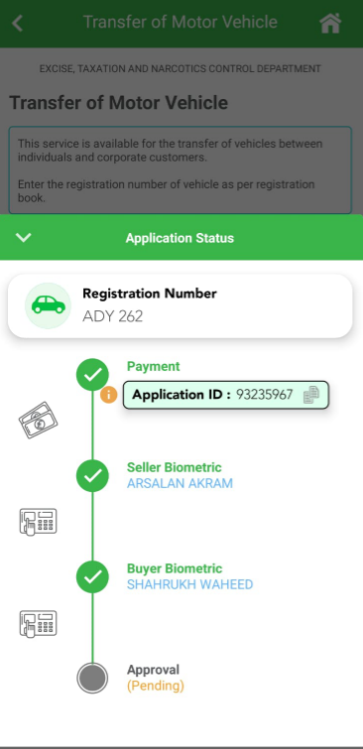Select the green car registration icon
The height and width of the screenshot is (749, 363).
(x=48, y=305)
